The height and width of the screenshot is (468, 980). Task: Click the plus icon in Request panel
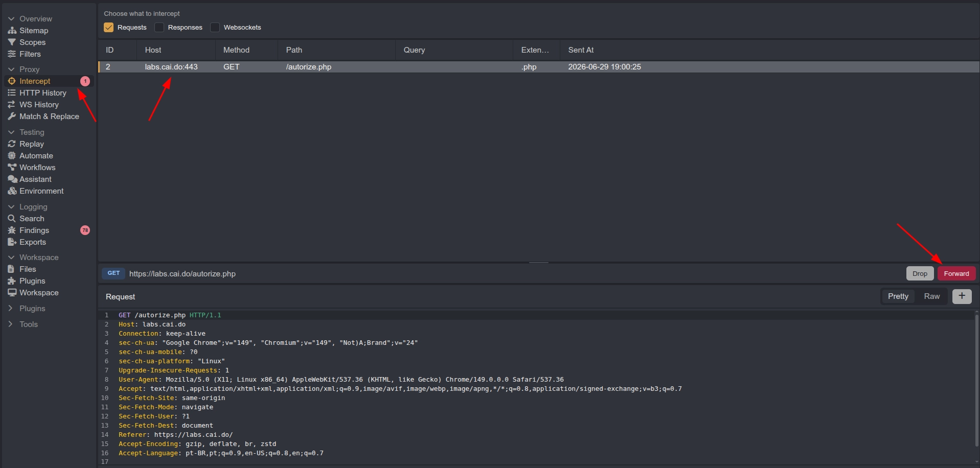tap(962, 296)
